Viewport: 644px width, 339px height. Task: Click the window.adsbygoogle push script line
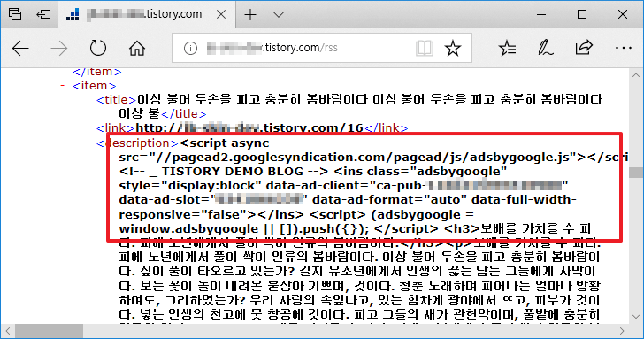244,229
